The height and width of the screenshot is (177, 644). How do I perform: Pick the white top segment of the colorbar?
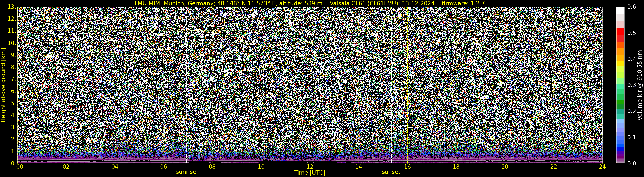click(x=620, y=10)
